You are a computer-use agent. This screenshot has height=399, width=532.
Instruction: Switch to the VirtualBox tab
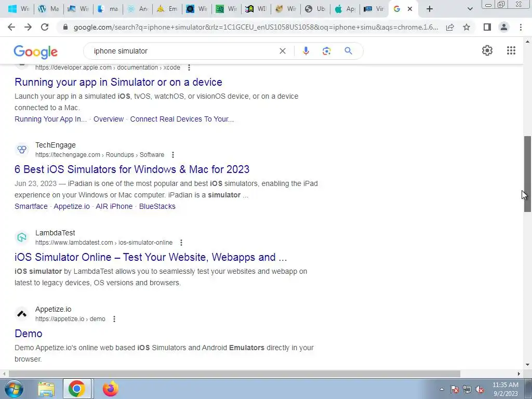tap(374, 9)
